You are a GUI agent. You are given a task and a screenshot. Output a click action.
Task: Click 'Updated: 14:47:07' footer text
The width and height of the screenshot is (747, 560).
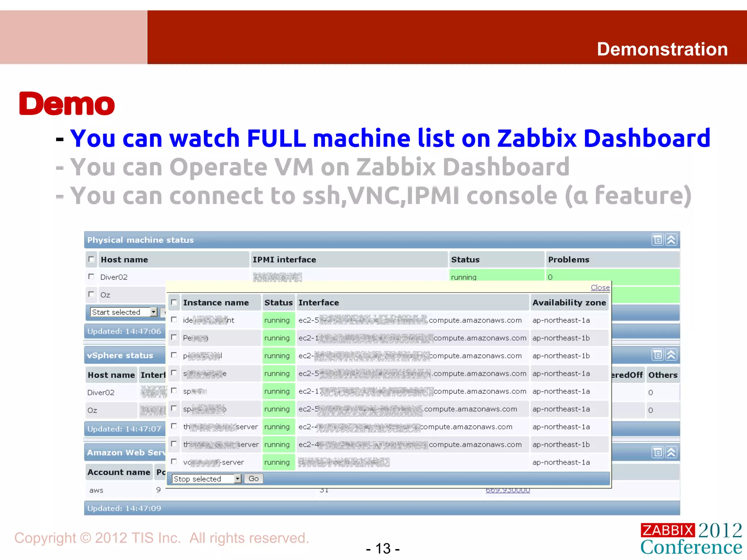(124, 429)
